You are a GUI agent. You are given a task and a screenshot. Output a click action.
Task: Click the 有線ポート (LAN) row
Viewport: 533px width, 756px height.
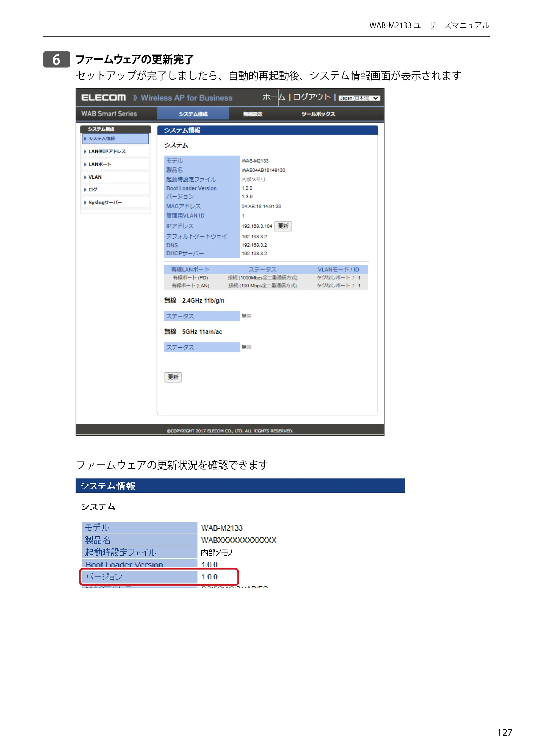point(266,286)
